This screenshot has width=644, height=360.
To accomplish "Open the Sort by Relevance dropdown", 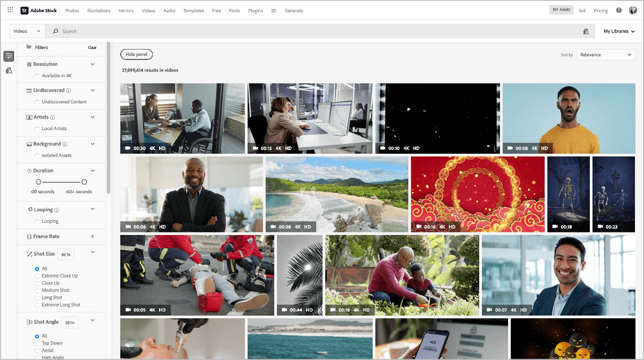I will [606, 55].
